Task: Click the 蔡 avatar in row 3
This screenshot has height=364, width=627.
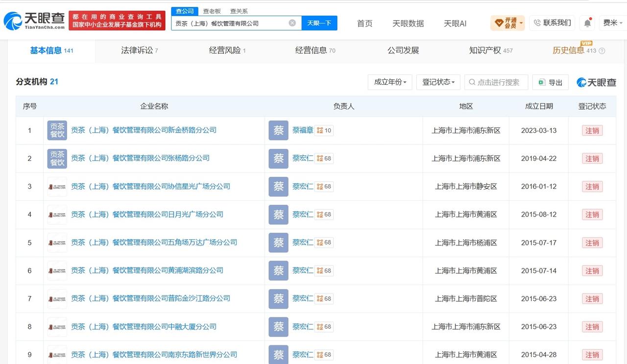Action: click(278, 187)
